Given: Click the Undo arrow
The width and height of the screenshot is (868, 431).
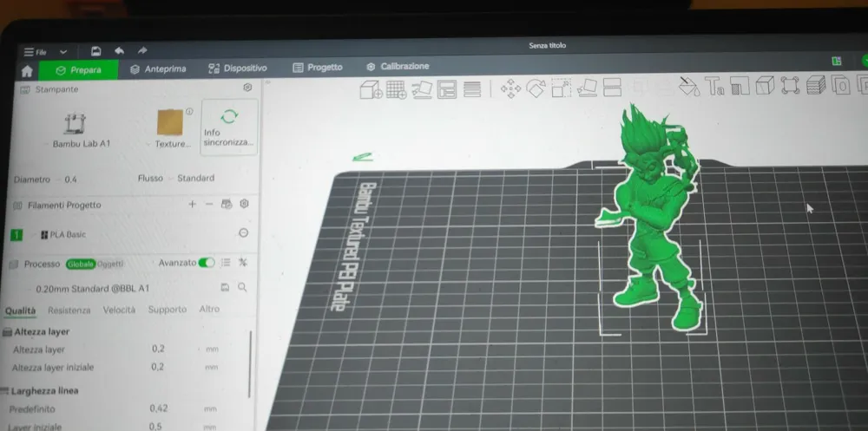Looking at the screenshot, I should [119, 51].
